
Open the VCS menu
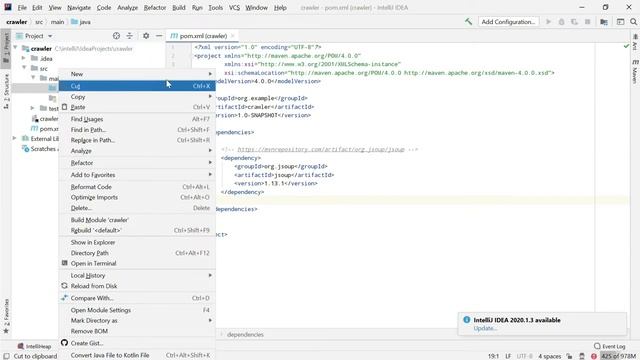pos(234,7)
